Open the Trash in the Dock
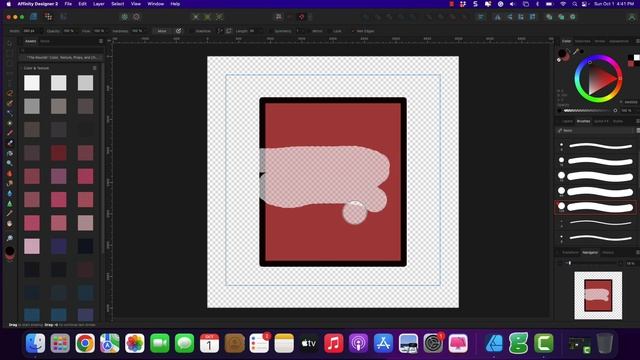The width and height of the screenshot is (640, 360). [x=605, y=343]
